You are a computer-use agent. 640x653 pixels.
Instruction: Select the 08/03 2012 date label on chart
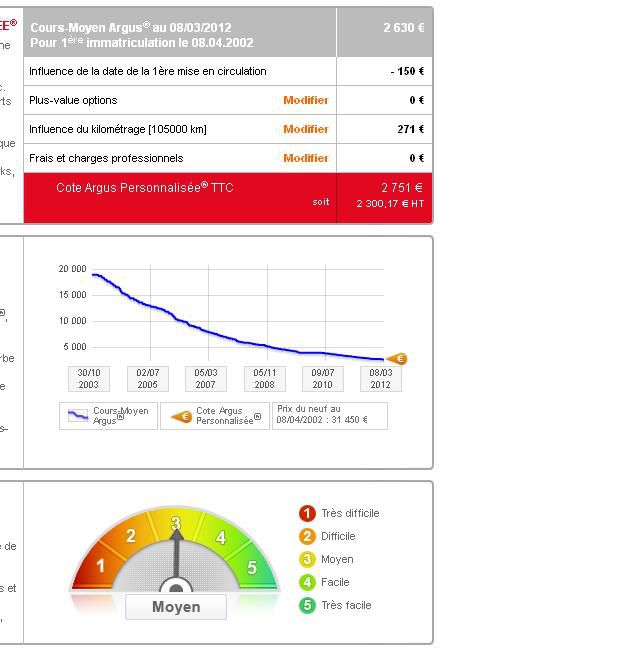pyautogui.click(x=380, y=378)
